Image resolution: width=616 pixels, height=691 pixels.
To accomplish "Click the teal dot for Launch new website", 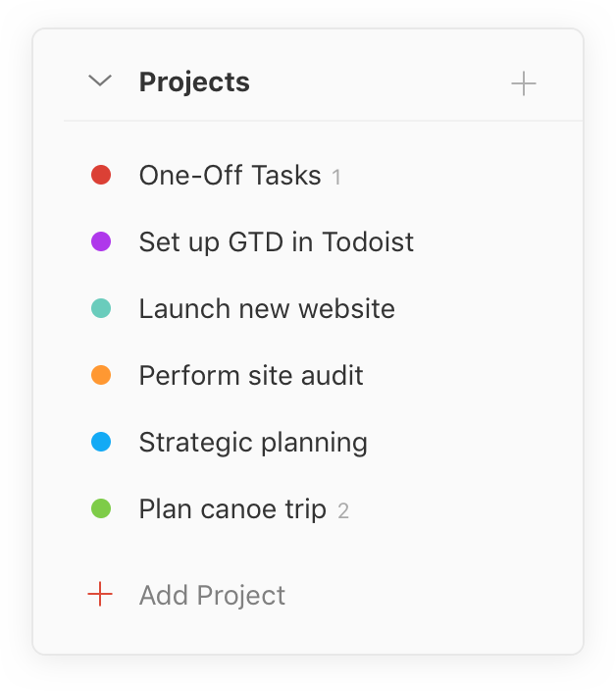I will (x=100, y=308).
